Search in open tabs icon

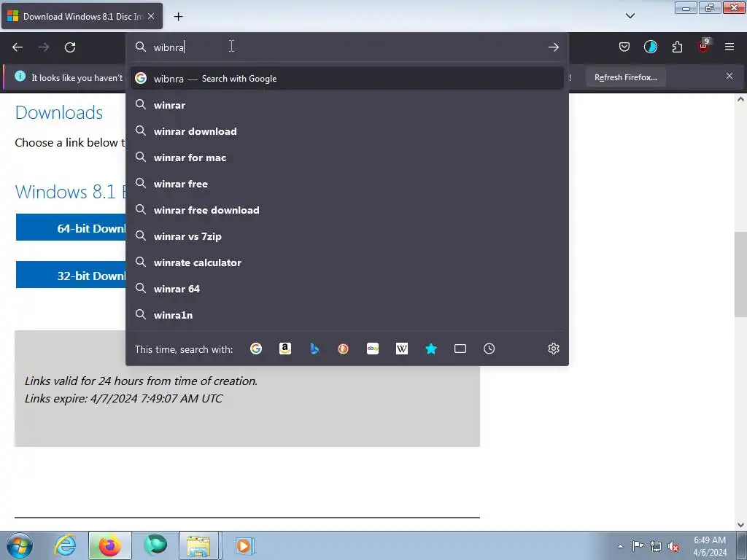click(x=460, y=349)
